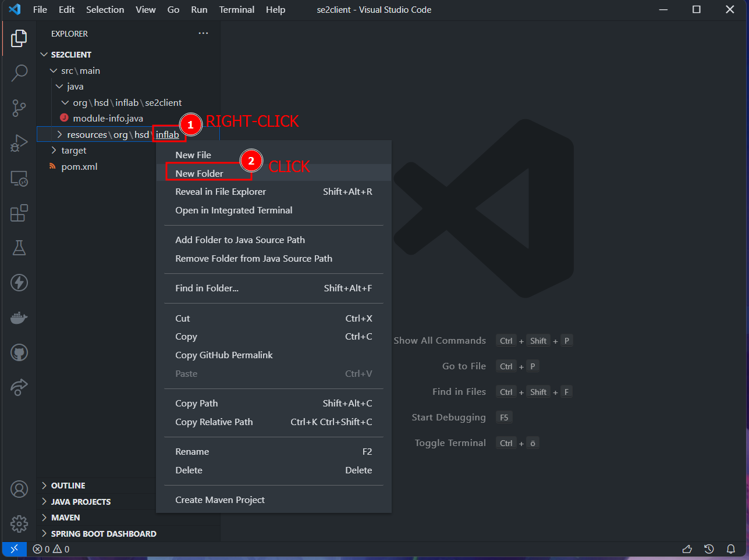Viewport: 749px width, 560px height.
Task: Open the Manage gear icon
Action: point(19,524)
